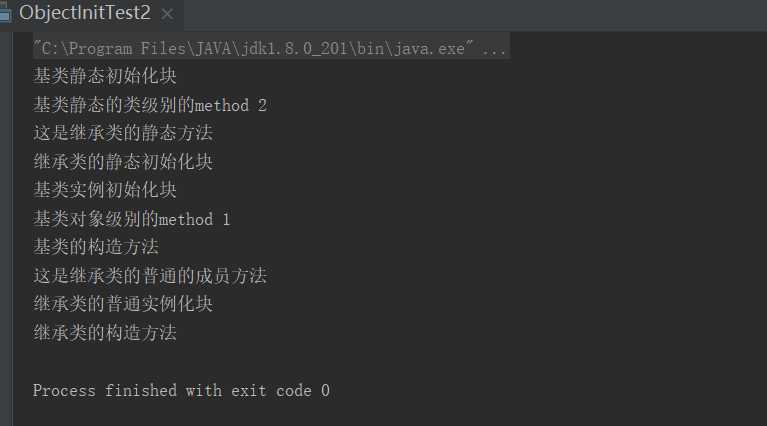Select the ObjectInitTest2 run tab
The image size is (767, 426).
tap(85, 14)
